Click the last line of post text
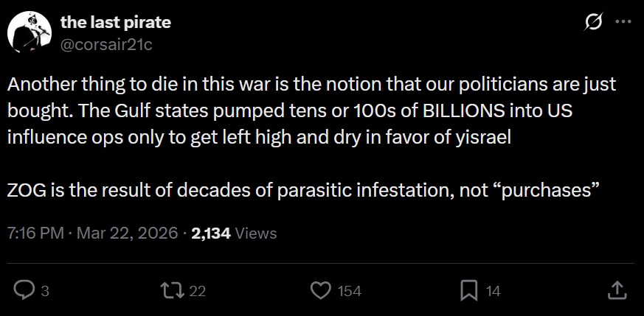 point(302,189)
